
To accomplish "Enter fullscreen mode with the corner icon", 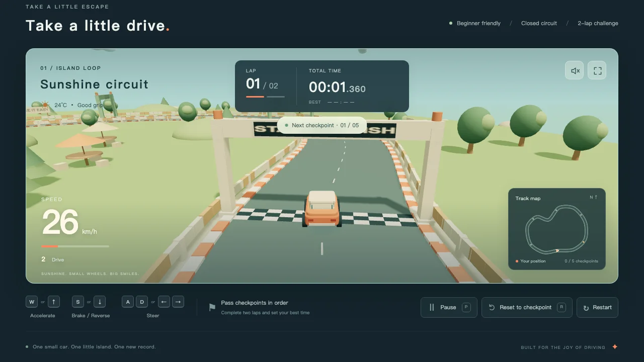I will click(x=597, y=71).
